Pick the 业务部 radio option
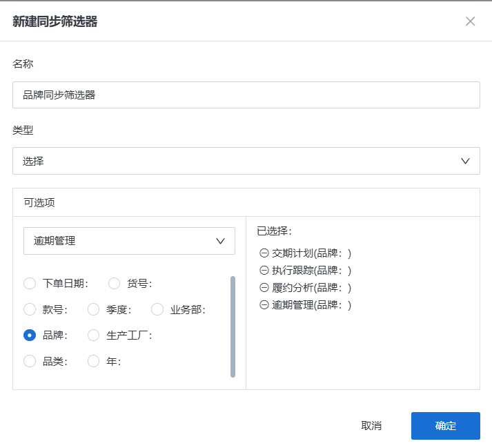This screenshot has height=448, width=492. [157, 309]
